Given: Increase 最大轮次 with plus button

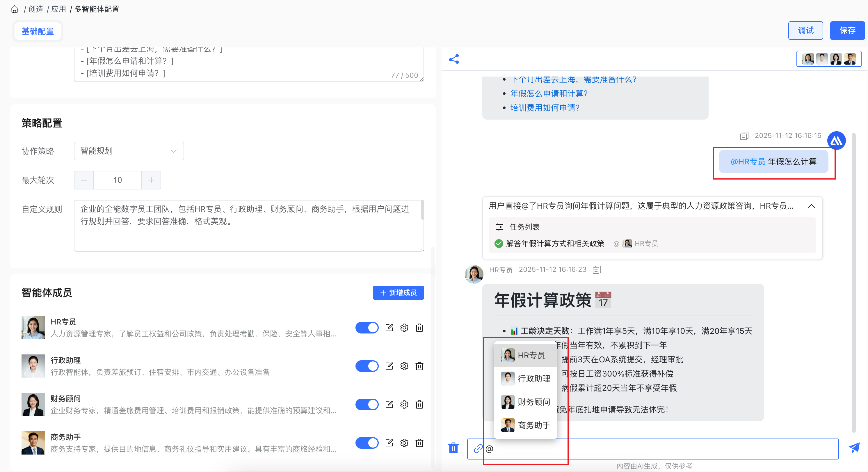Looking at the screenshot, I should click(151, 180).
